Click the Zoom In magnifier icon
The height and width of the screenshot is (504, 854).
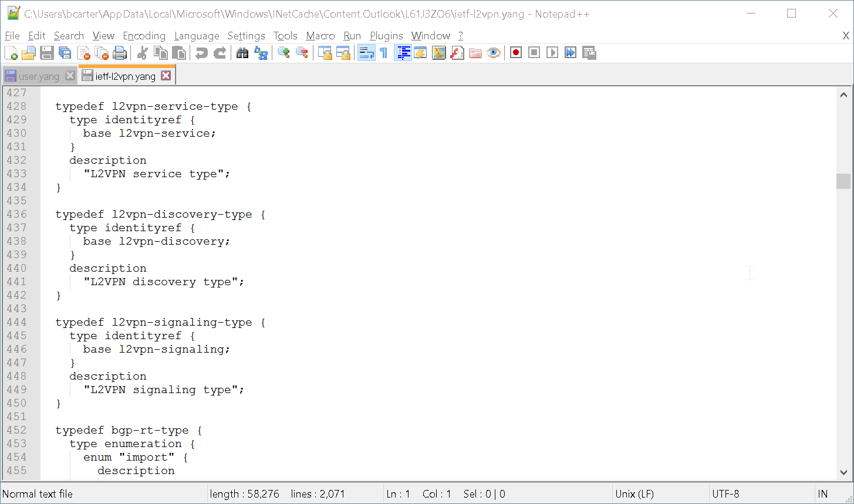tap(283, 53)
